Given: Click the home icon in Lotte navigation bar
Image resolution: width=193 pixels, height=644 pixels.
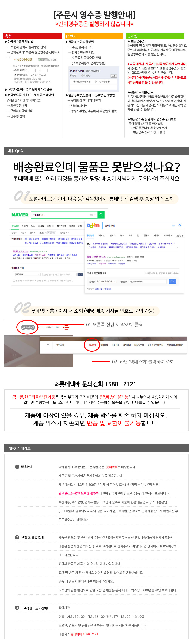Looking at the screenshot, I should click(x=48, y=345).
